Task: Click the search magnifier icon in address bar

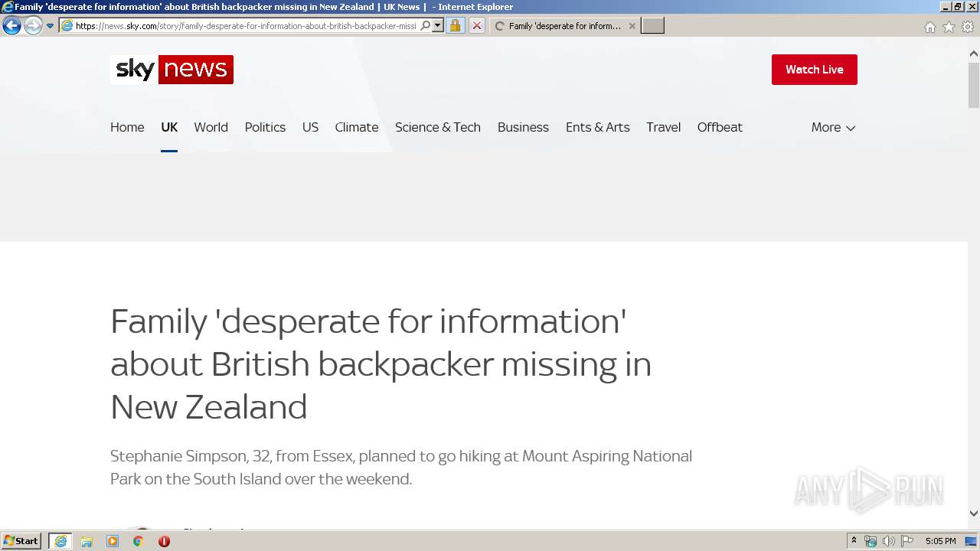Action: [426, 26]
